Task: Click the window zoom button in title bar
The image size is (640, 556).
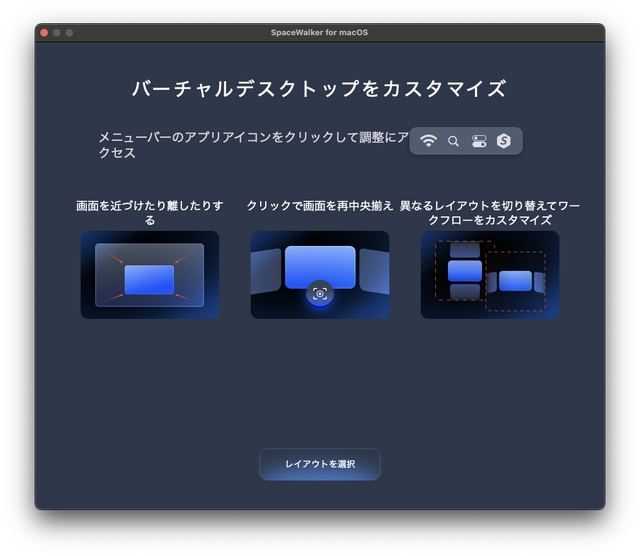Action: click(70, 33)
